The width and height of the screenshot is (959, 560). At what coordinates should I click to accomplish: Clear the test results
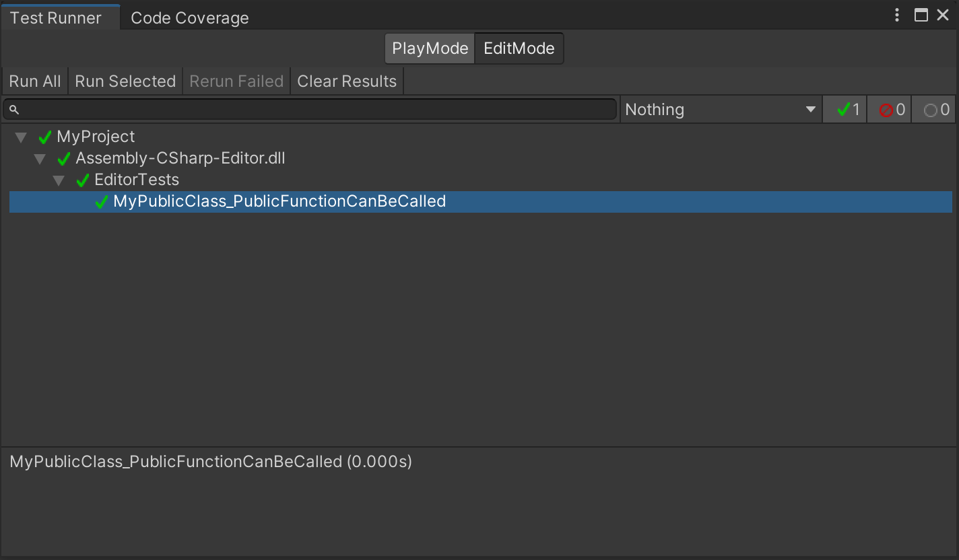click(347, 81)
